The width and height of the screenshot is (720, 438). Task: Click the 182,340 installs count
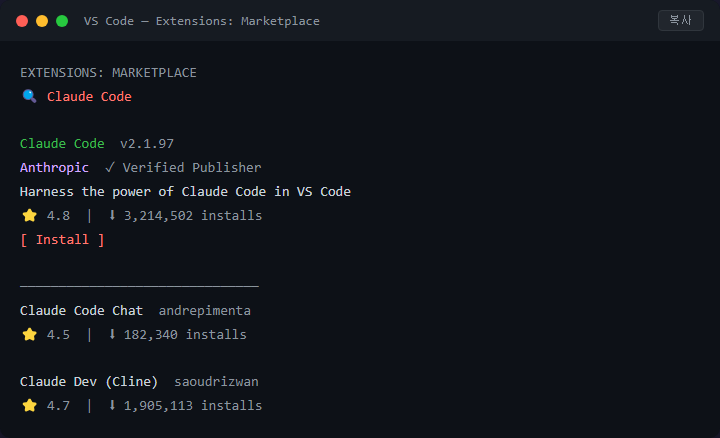[185, 334]
